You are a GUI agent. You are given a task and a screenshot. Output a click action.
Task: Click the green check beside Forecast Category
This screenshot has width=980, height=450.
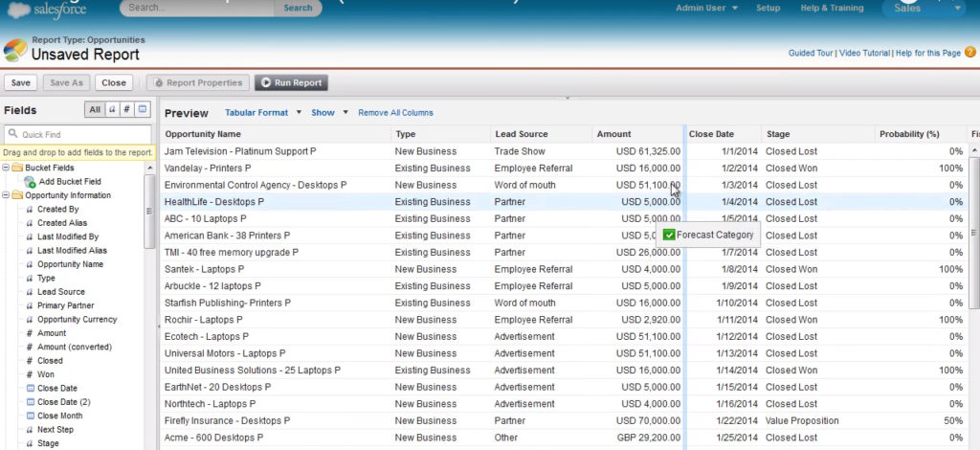tap(669, 235)
